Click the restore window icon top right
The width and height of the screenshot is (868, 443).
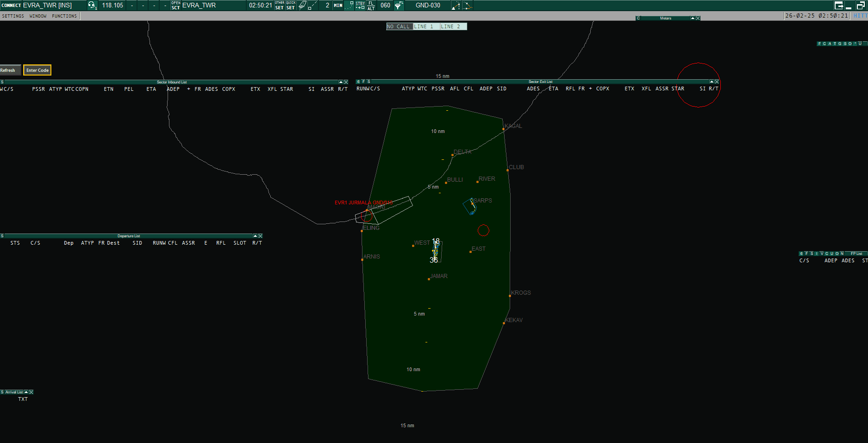861,5
